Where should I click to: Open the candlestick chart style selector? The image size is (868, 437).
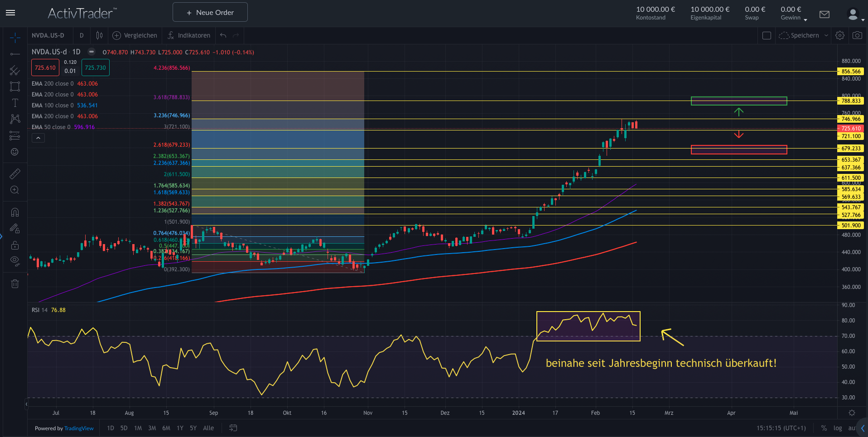(99, 35)
